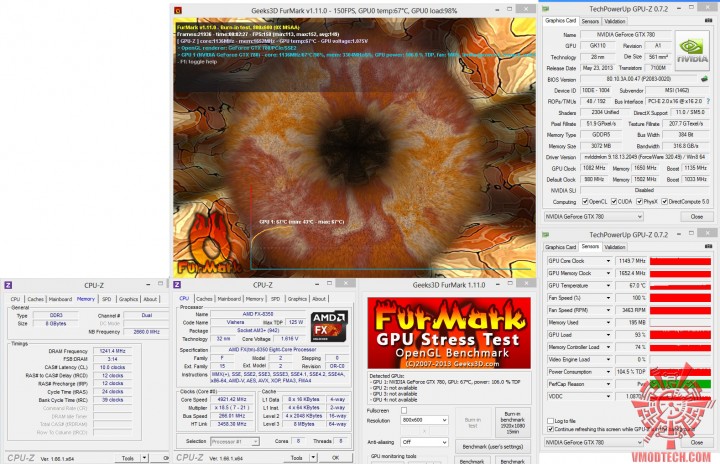Open the SPD tab in the CPU-Z Memory window
The width and height of the screenshot is (720, 464).
(107, 299)
